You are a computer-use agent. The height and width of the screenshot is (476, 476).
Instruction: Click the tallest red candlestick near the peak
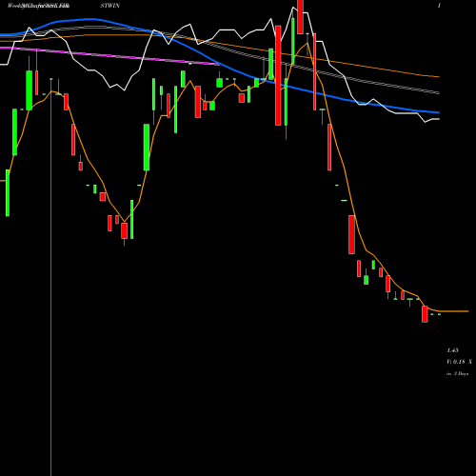(278, 75)
